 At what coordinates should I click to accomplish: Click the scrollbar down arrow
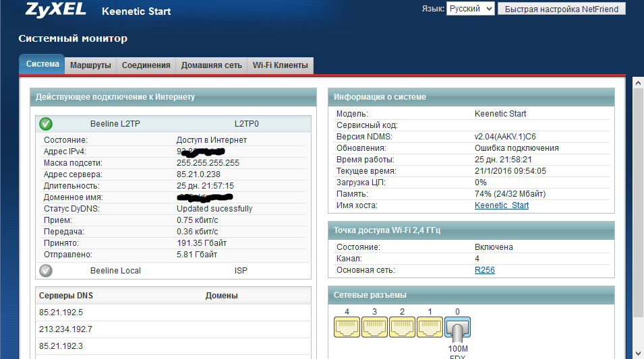tap(638, 353)
